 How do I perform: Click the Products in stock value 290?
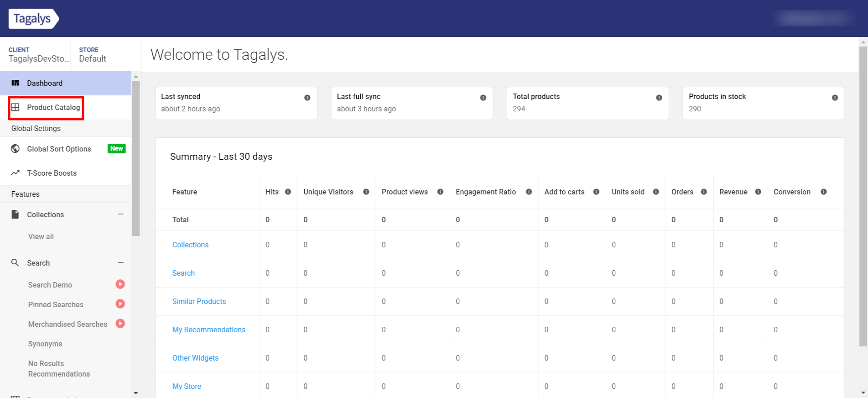695,109
